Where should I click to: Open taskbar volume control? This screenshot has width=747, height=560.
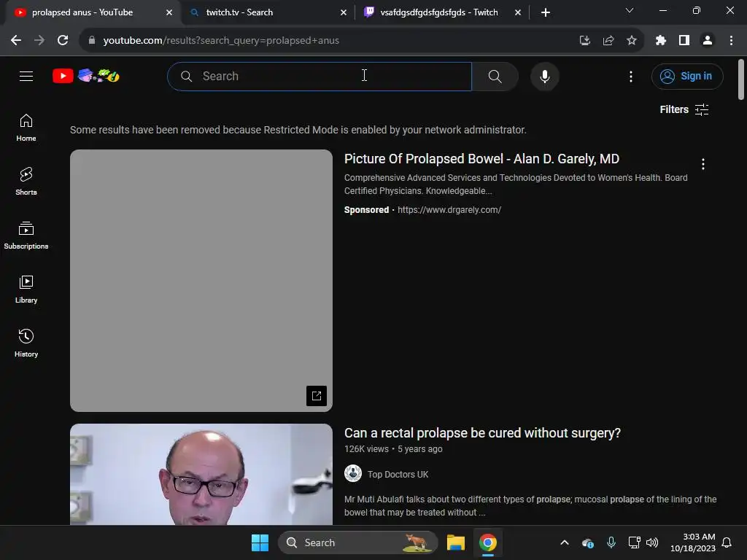point(652,542)
